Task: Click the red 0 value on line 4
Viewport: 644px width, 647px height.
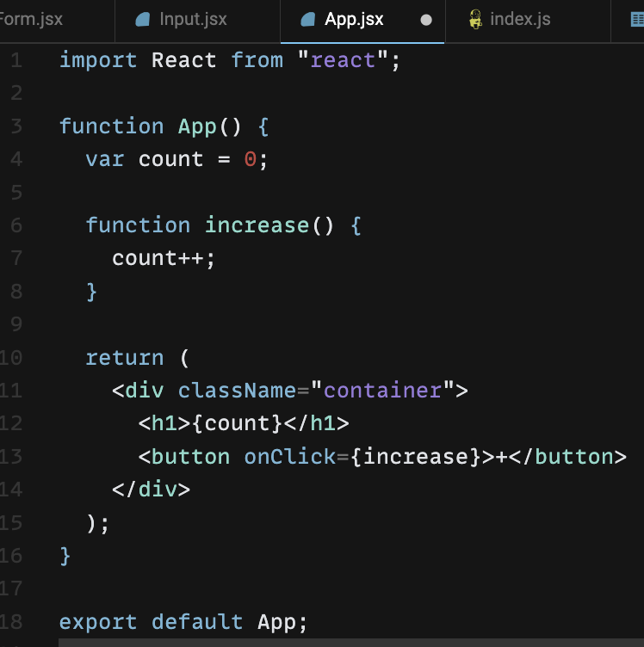Action: [x=251, y=159]
